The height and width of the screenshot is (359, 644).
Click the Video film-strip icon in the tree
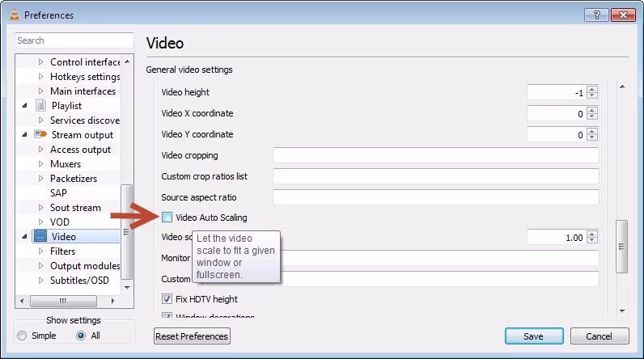[x=40, y=236]
